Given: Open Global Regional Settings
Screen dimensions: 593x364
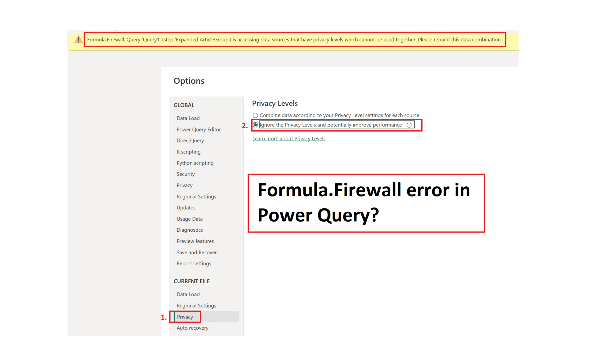Looking at the screenshot, I should [x=196, y=197].
